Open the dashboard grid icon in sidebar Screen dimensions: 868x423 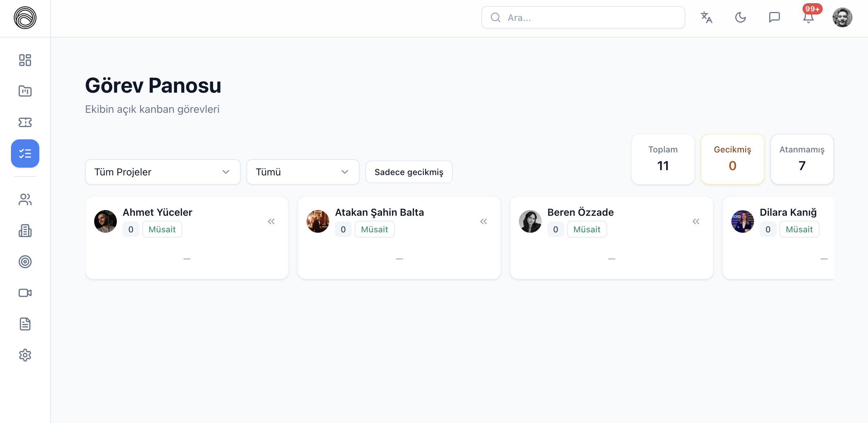25,60
